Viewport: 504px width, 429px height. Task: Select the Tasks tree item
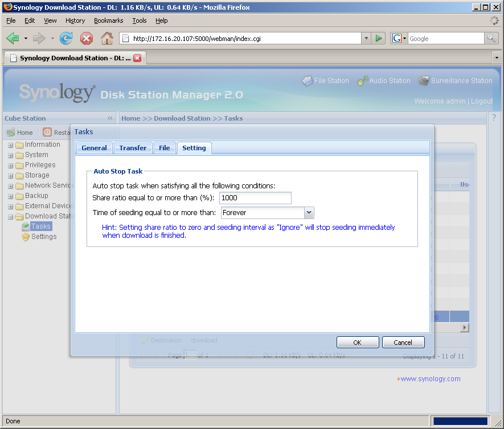coord(41,226)
